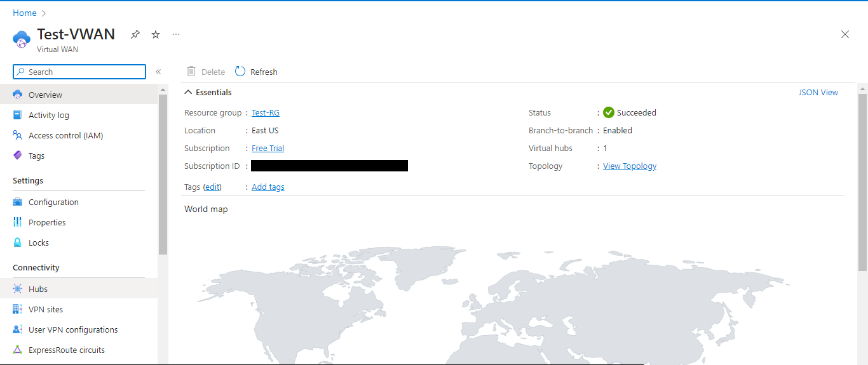The width and height of the screenshot is (868, 365).
Task: Click the User VPN configurations icon
Action: (18, 329)
